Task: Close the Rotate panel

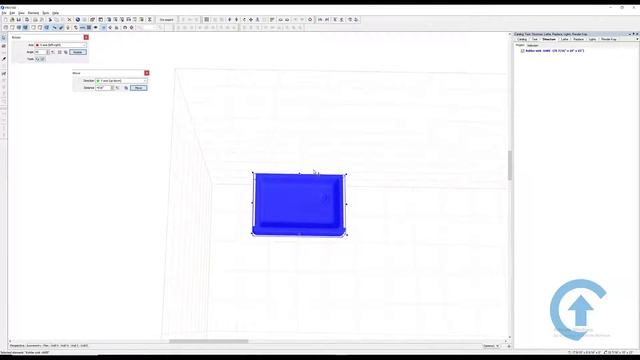Action: (x=86, y=37)
